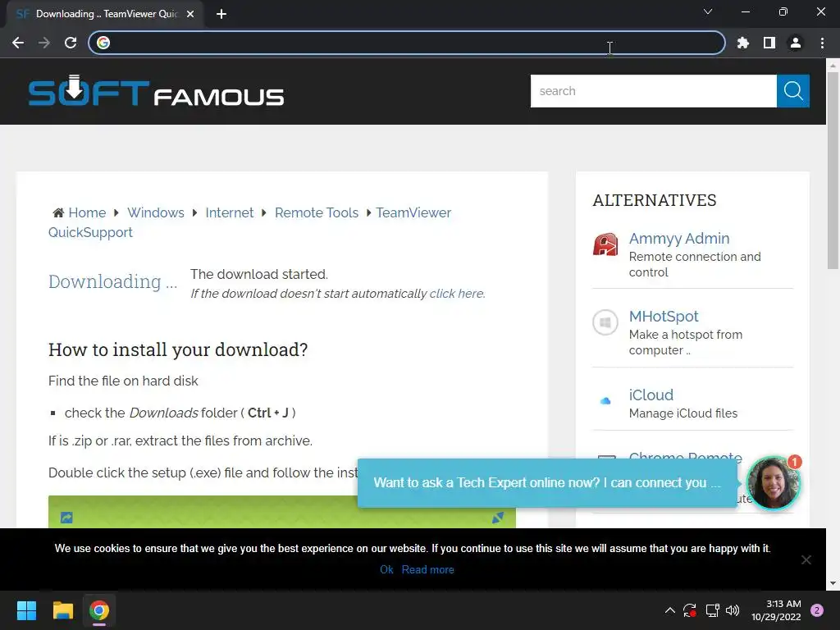Open the Ammyy Admin alternative link
840x630 pixels.
coord(679,239)
